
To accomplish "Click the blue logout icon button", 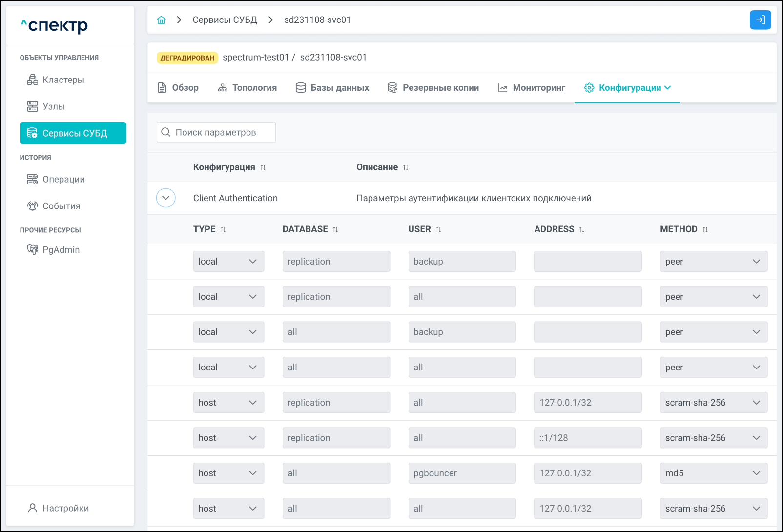I will click(x=760, y=20).
